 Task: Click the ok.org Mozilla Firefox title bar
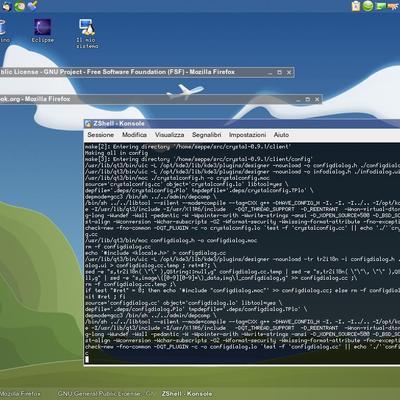(x=161, y=99)
